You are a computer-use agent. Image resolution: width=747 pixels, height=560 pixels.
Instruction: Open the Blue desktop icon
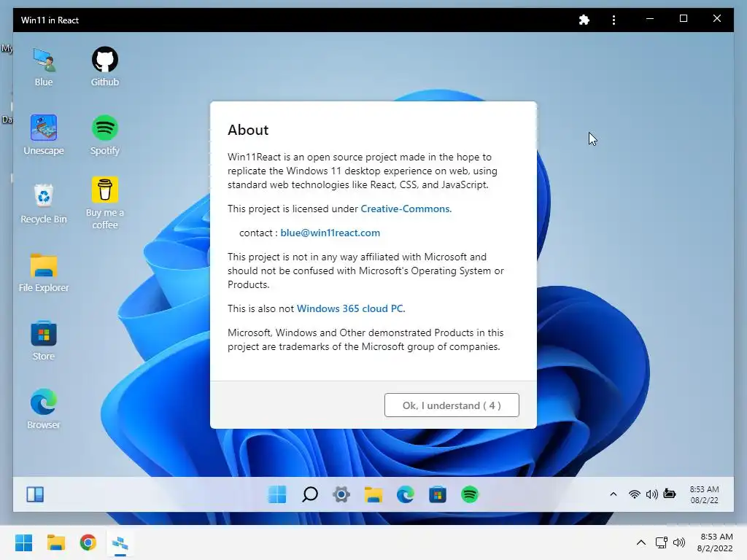click(x=44, y=66)
